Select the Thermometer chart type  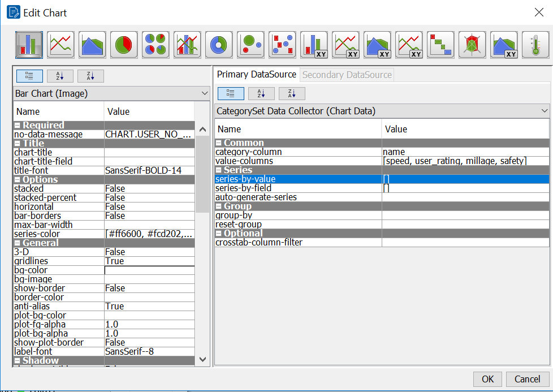(535, 45)
